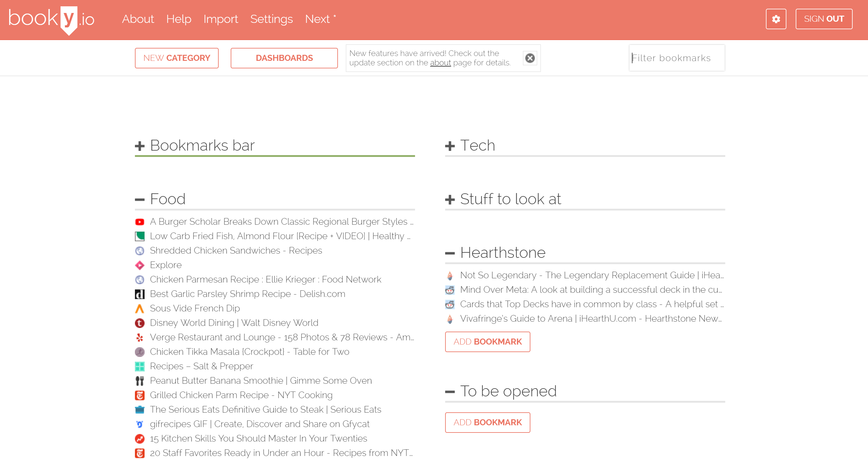868x459 pixels.
Task: Open the gear settings icon button
Action: [x=776, y=19]
